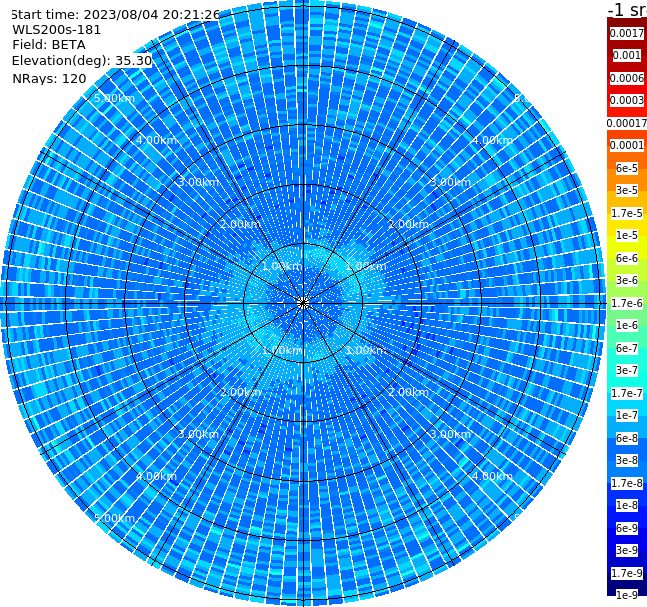647x607 pixels.
Task: Click the 0.0003 colorbar label
Action: [627, 100]
